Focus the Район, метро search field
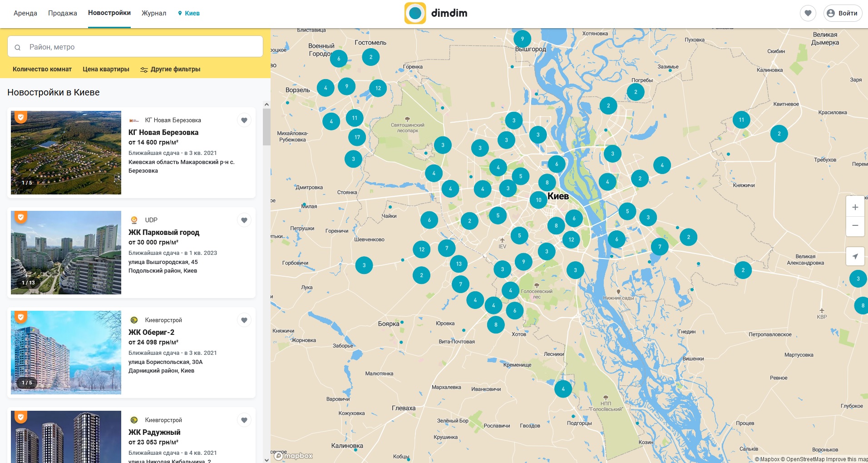868x463 pixels. [135, 47]
